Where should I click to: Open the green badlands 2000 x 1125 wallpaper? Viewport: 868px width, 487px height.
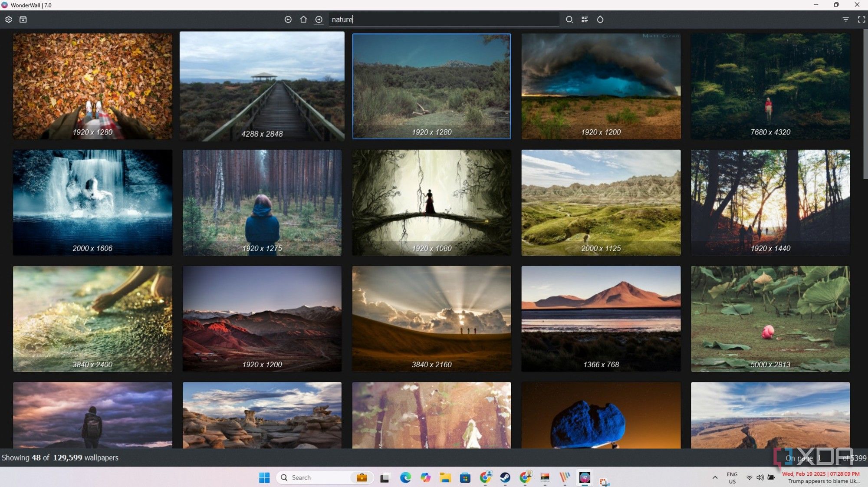click(x=601, y=203)
